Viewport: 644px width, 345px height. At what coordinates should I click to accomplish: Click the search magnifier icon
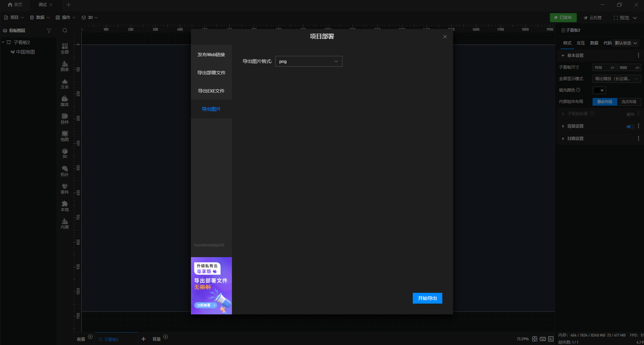point(65,31)
